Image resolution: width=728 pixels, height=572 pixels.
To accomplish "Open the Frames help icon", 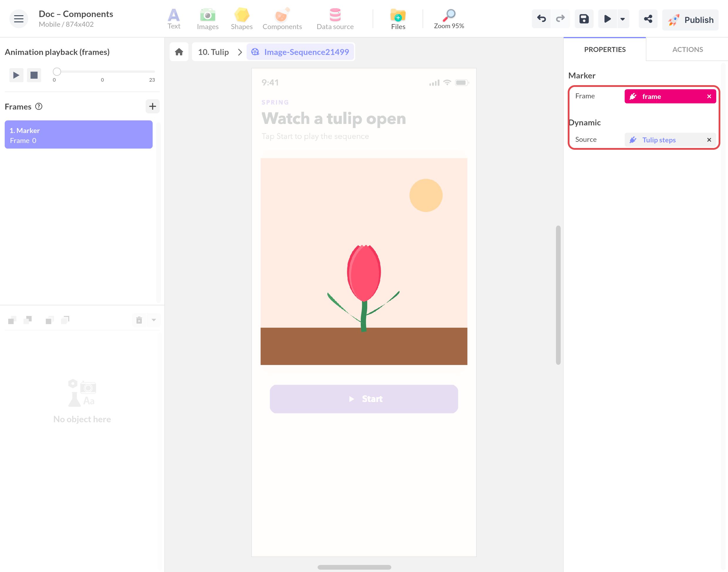I will click(39, 107).
